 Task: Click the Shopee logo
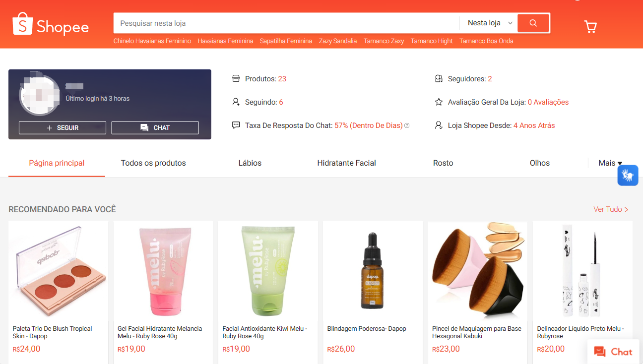pos(51,24)
